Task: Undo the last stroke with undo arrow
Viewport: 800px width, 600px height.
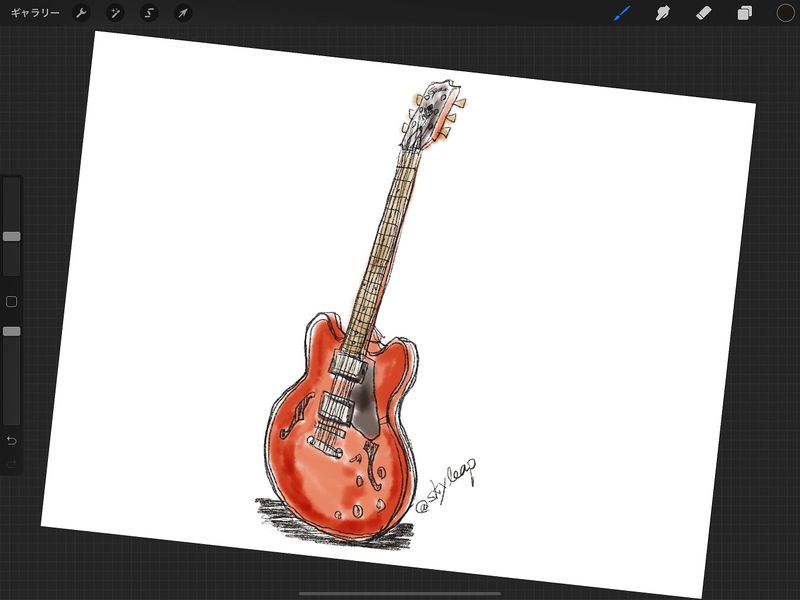Action: coord(12,441)
